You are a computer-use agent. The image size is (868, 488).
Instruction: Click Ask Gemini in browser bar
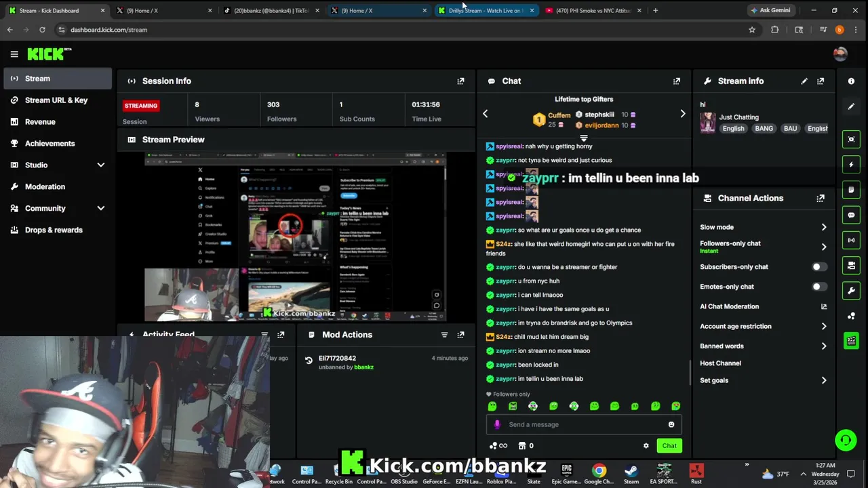tap(771, 10)
